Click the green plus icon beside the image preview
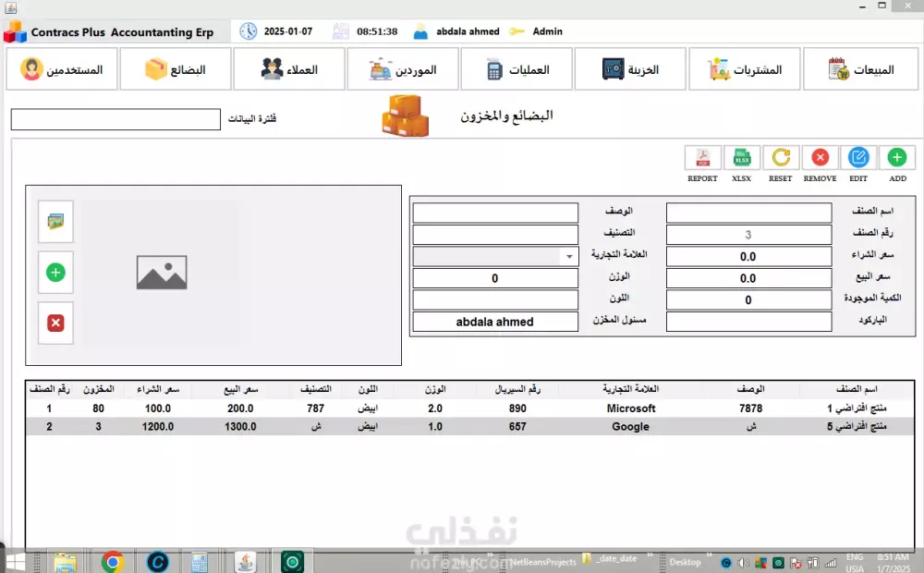This screenshot has height=573, width=924. (x=55, y=273)
